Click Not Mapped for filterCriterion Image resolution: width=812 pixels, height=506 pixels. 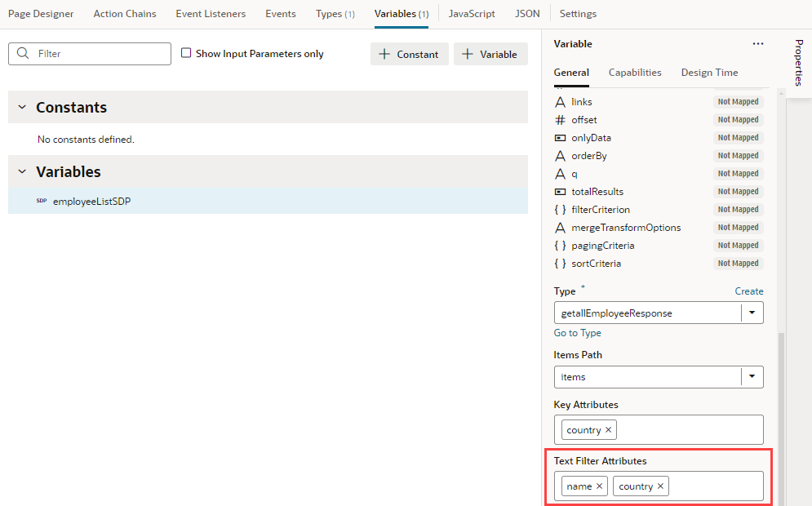tap(738, 210)
